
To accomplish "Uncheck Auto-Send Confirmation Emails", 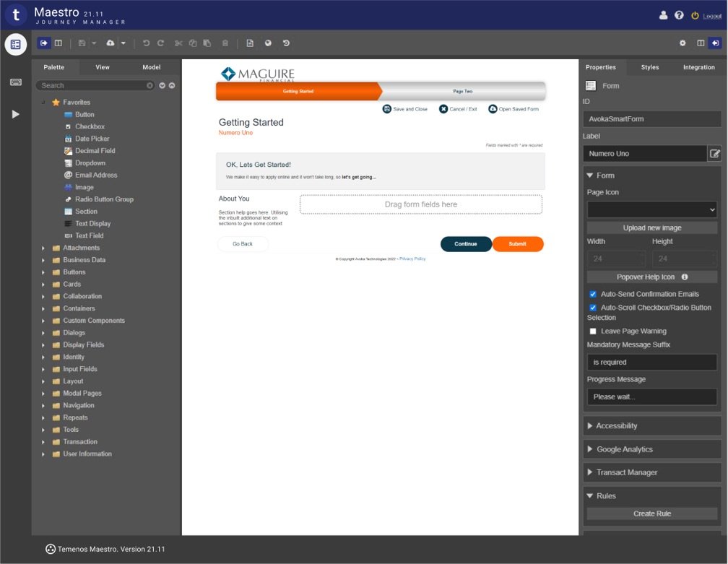I will coord(593,295).
